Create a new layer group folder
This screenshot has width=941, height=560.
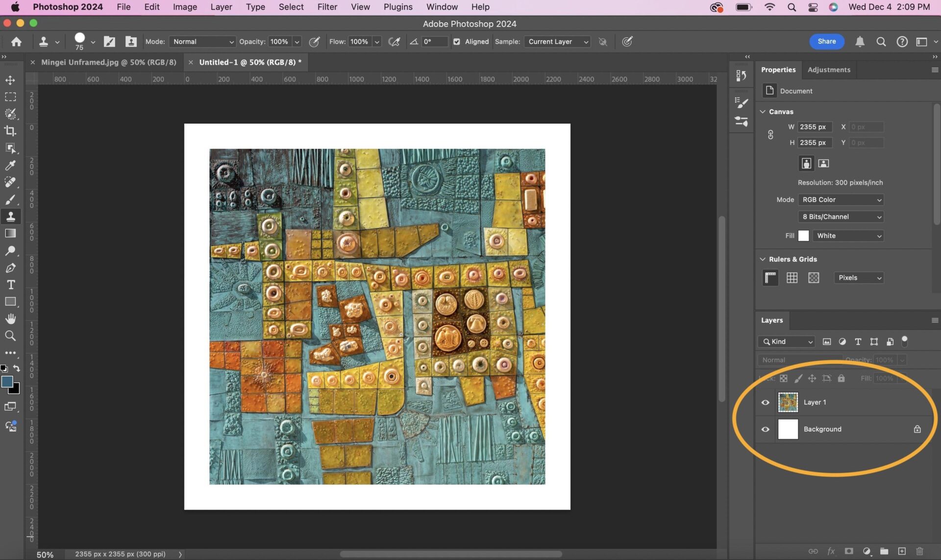pyautogui.click(x=884, y=551)
